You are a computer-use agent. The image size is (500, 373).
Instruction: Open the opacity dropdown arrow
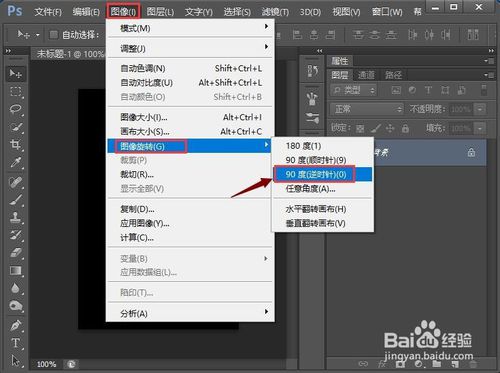480,109
